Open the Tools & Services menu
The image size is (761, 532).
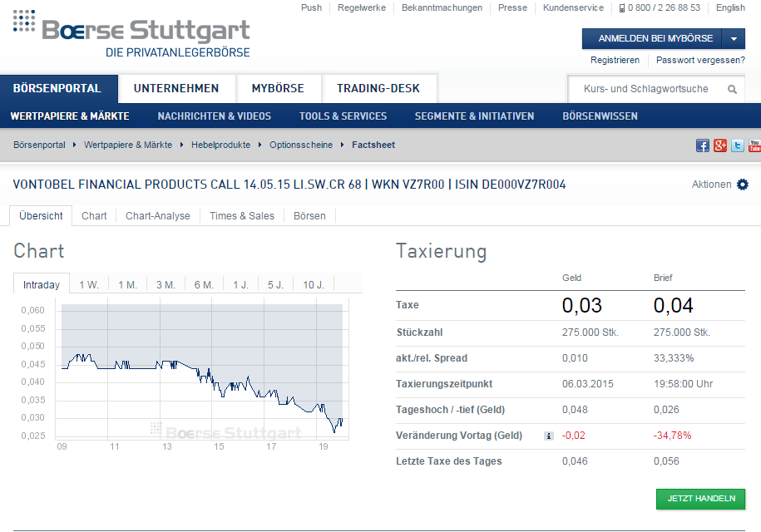tap(343, 116)
